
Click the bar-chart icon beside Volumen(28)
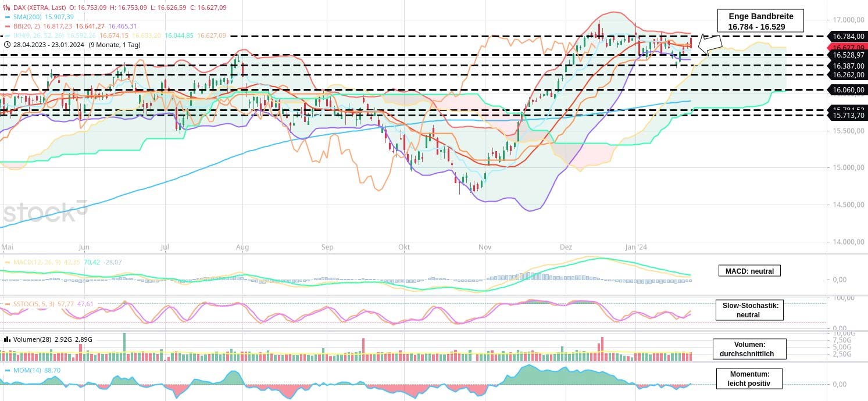pos(7,339)
